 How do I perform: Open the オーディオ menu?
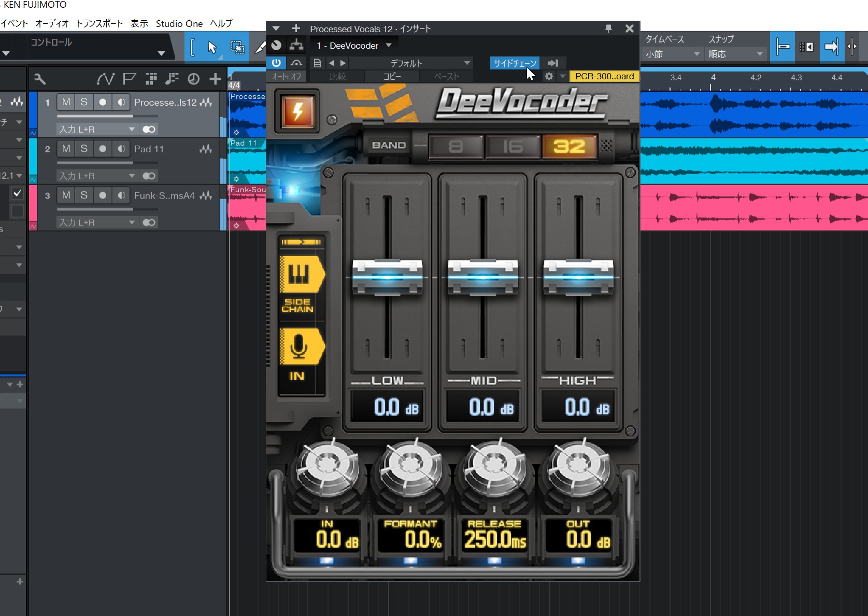coord(52,23)
